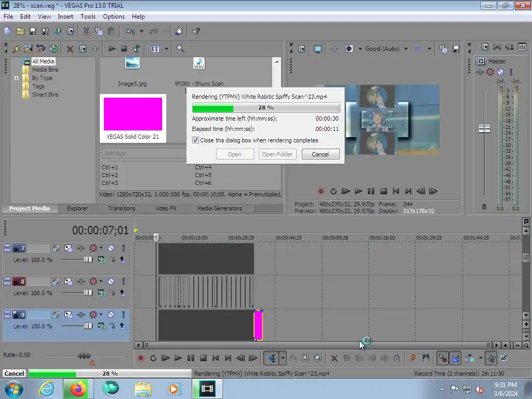Switch to the Video FX tab
The height and width of the screenshot is (399, 532).
[166, 208]
